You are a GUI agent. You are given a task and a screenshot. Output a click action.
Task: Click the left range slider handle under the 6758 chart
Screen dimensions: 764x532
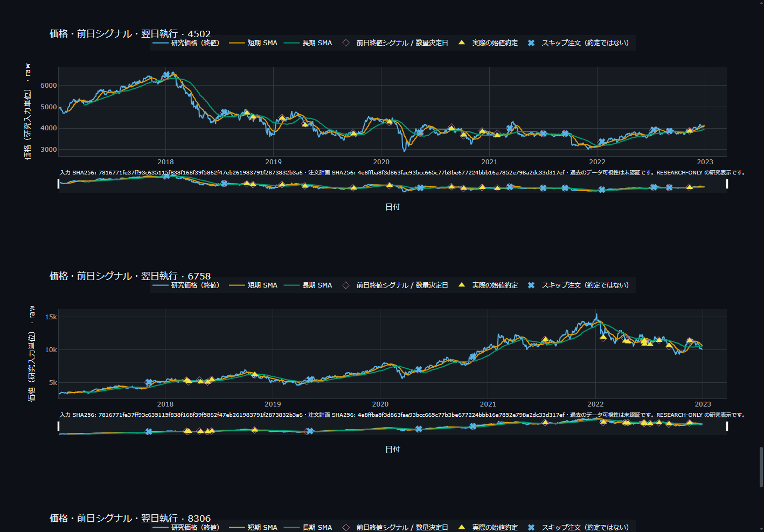58,426
